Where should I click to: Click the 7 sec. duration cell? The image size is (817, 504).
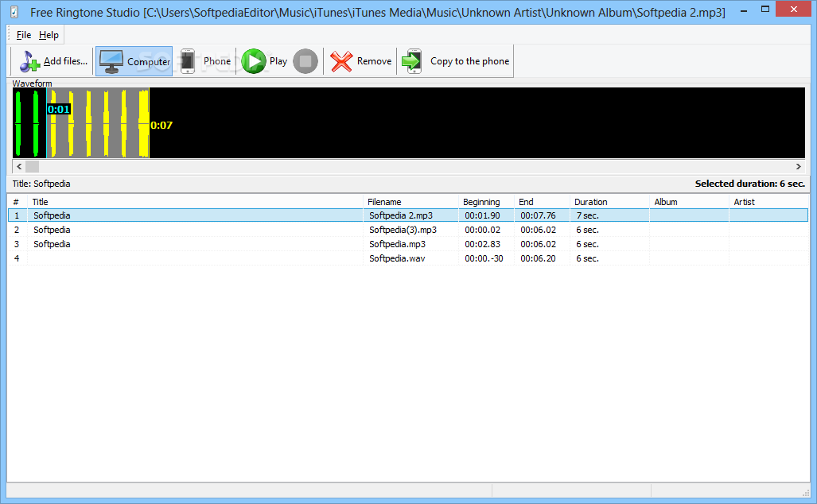click(587, 215)
